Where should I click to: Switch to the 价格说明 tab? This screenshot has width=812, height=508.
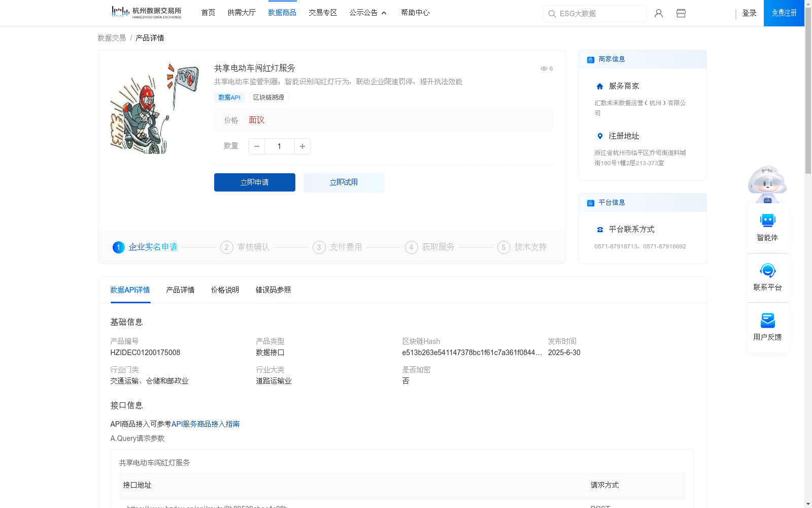(x=225, y=290)
